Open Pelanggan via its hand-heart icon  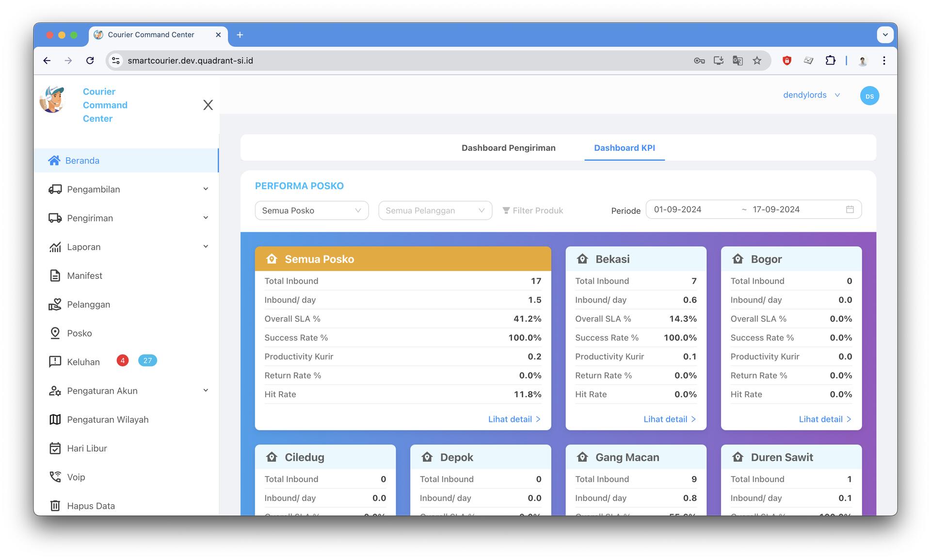[55, 304]
